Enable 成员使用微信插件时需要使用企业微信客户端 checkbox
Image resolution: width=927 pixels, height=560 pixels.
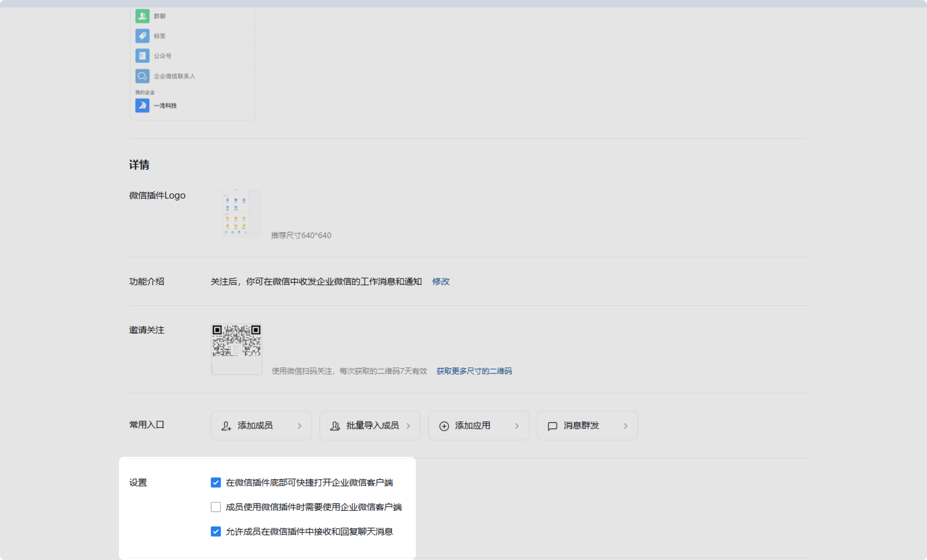click(x=216, y=507)
